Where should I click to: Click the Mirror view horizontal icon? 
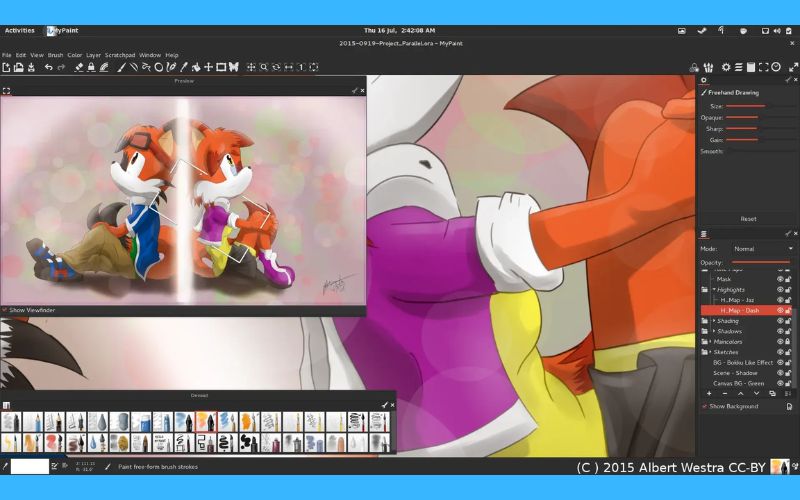pos(289,67)
